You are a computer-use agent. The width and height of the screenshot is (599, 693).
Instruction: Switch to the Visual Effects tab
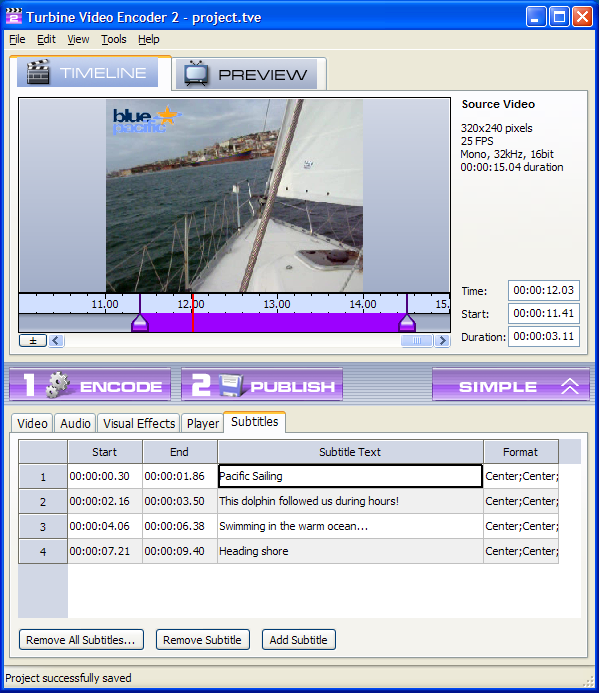click(139, 423)
